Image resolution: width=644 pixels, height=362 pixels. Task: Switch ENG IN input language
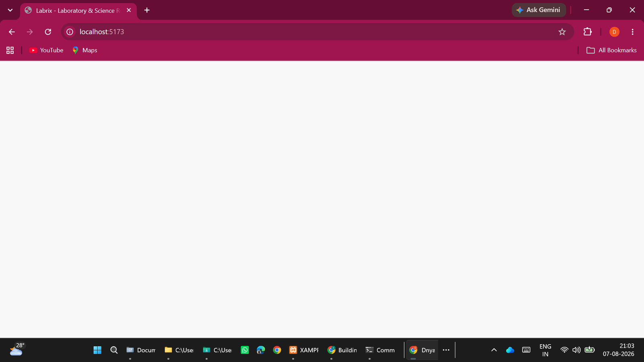pos(545,350)
